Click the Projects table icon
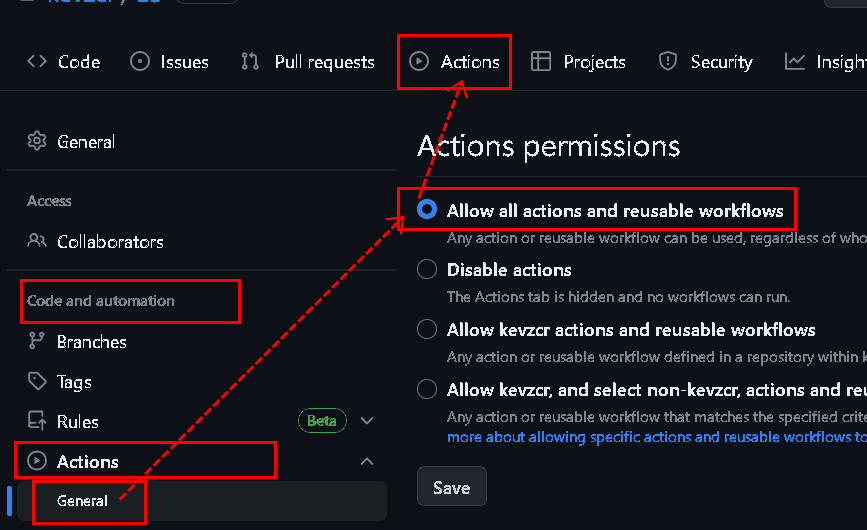 [541, 62]
